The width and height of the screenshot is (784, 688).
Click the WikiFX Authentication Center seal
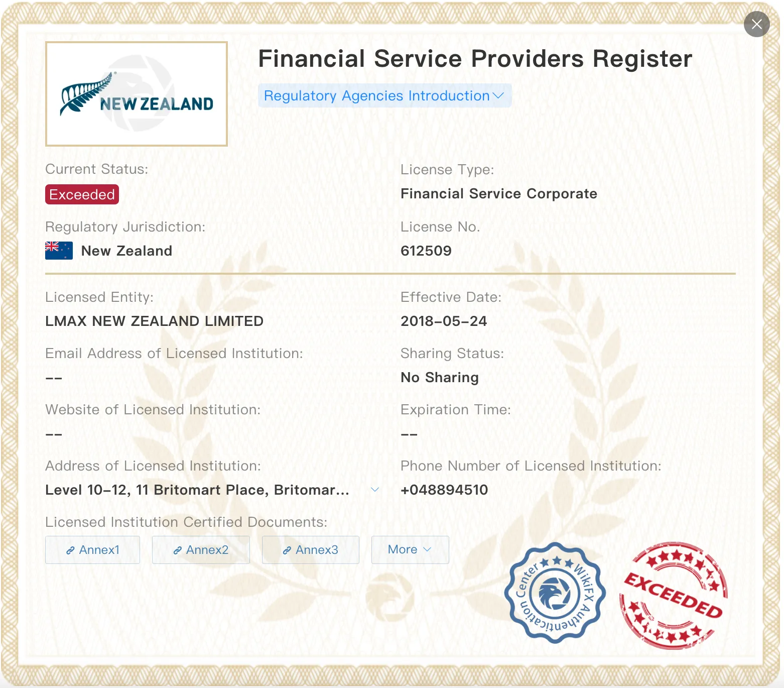555,593
